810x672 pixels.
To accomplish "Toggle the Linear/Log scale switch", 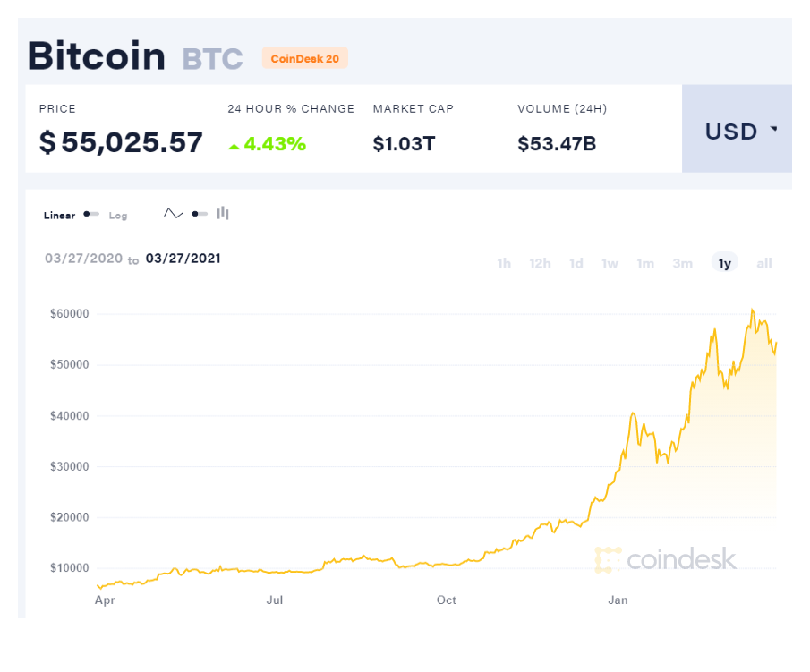I will 91,215.
